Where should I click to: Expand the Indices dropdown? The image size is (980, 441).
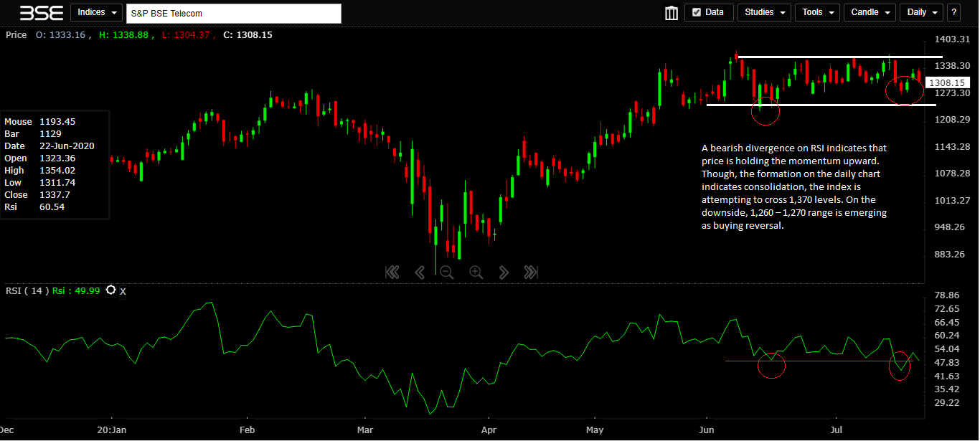tap(97, 13)
